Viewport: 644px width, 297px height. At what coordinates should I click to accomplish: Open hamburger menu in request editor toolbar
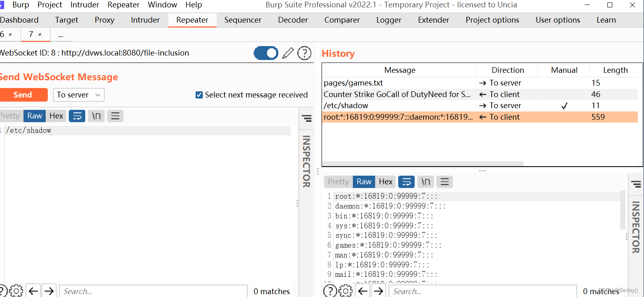115,116
